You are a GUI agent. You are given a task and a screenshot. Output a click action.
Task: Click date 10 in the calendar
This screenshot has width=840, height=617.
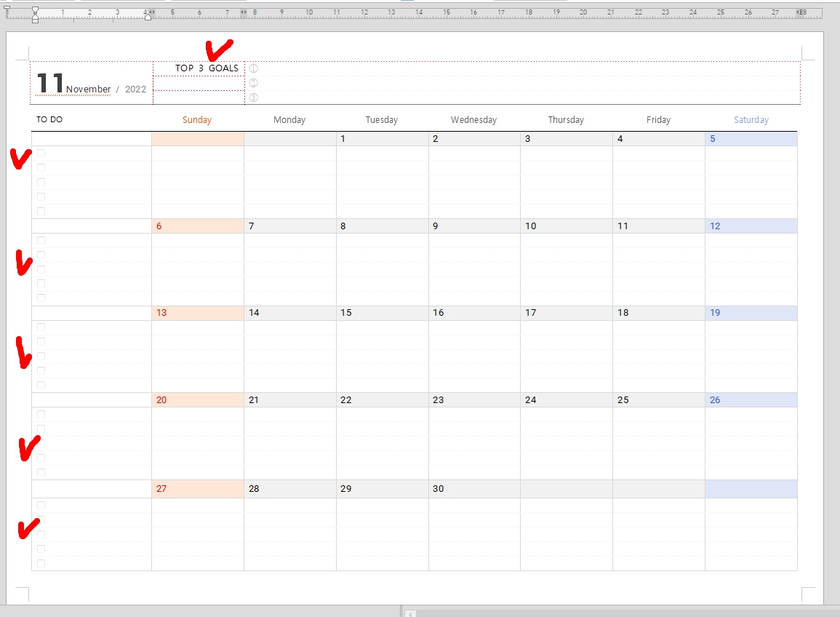pyautogui.click(x=530, y=226)
